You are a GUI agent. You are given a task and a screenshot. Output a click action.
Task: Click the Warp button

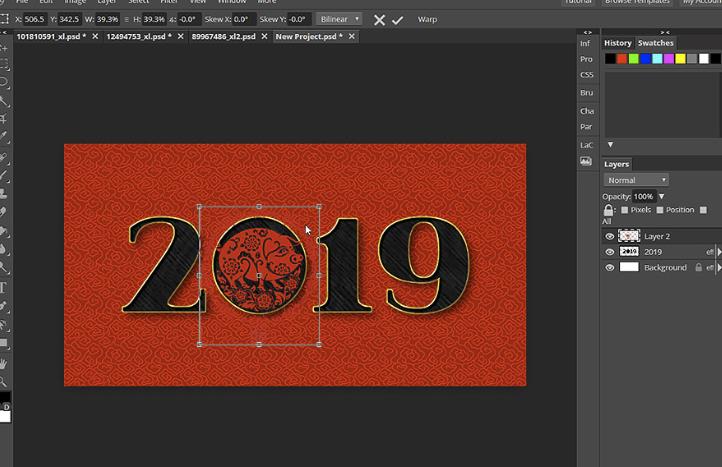(x=427, y=19)
